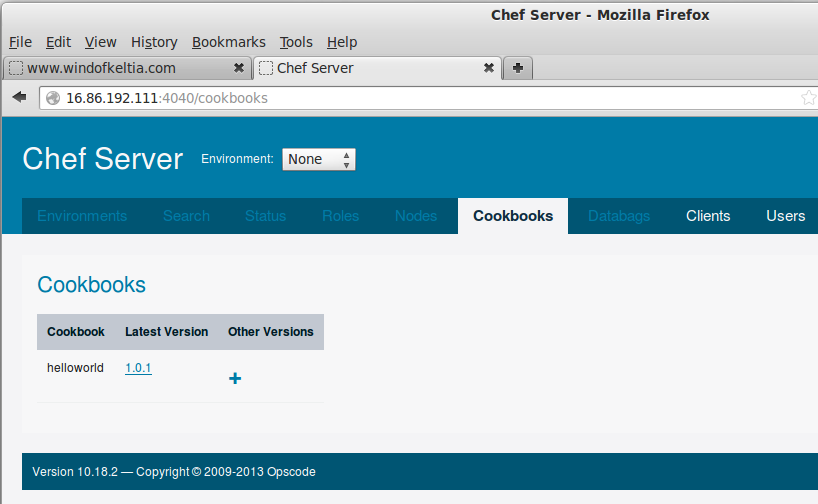Close the www.windofkeltia.com tab
Viewport: 818px width, 504px height.
[x=238, y=68]
